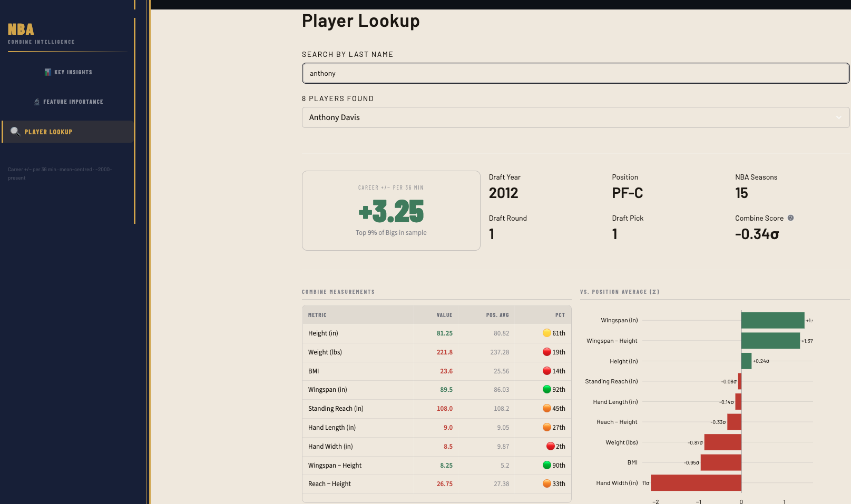This screenshot has width=851, height=504.
Task: Click the green dot in Wingspan (in) row
Action: (x=547, y=389)
